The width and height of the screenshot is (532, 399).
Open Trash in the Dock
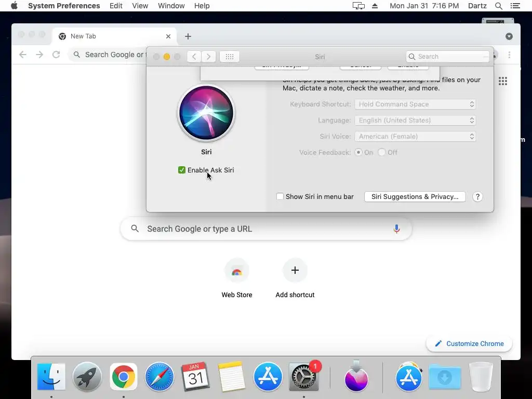coord(481,377)
